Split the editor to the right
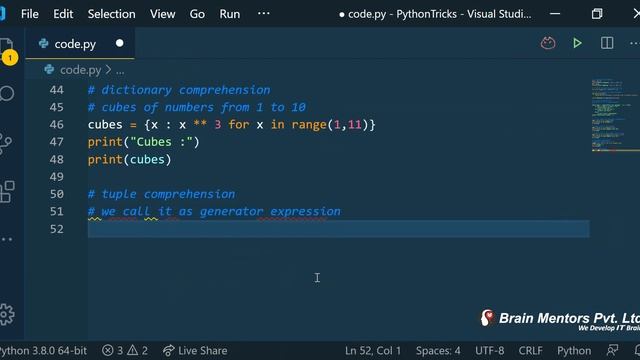Screen dimensions: 640x360 [607, 43]
